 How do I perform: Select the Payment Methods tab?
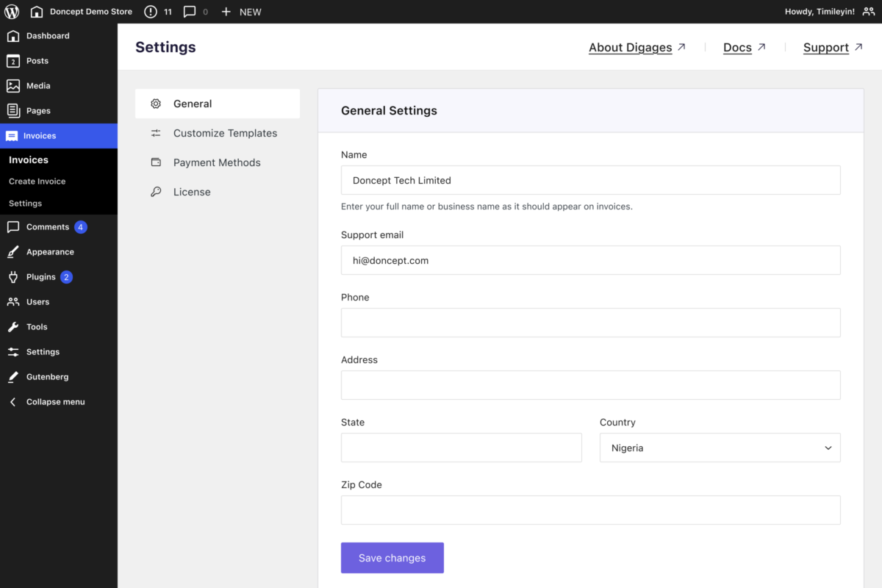tap(217, 162)
